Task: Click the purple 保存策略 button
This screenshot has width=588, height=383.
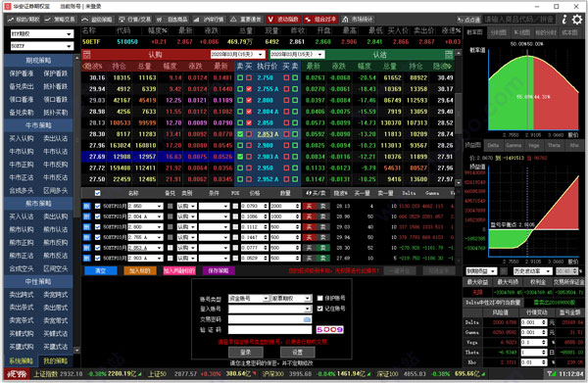Action: (x=219, y=270)
